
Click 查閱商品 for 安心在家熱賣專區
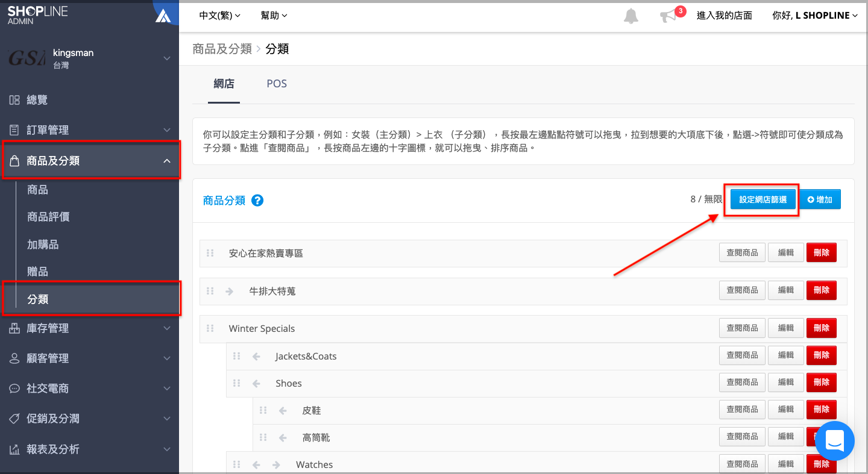tap(742, 253)
